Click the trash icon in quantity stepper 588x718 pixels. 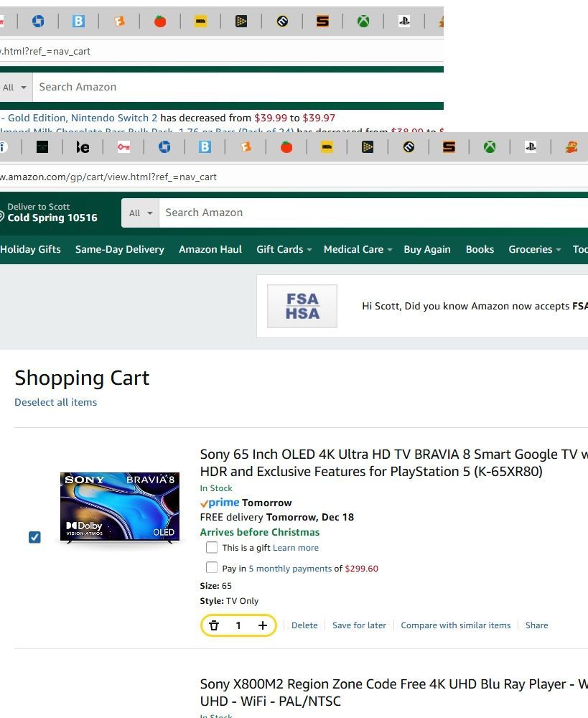pos(214,625)
